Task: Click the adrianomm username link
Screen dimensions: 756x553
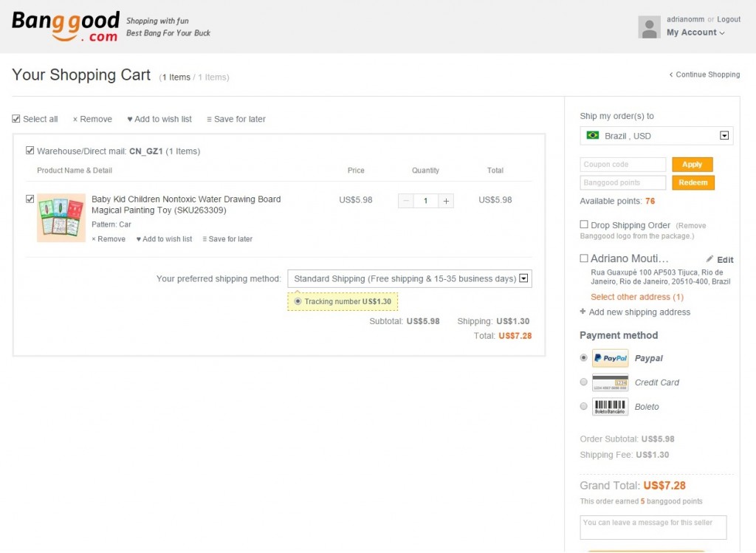Action: click(685, 19)
